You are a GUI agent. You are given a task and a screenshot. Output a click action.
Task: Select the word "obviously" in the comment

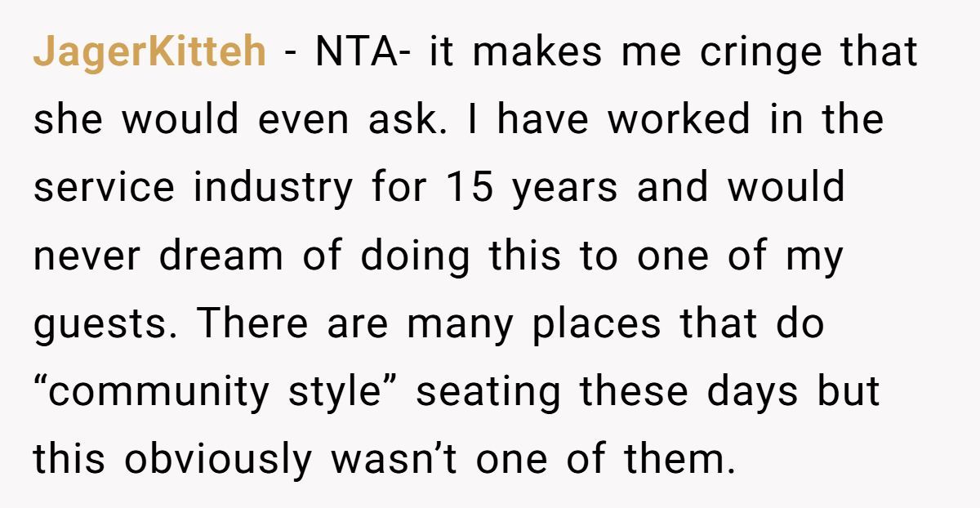pyautogui.click(x=218, y=461)
